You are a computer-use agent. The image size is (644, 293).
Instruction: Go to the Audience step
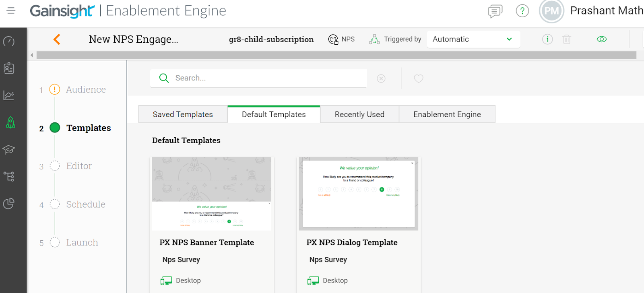click(86, 89)
